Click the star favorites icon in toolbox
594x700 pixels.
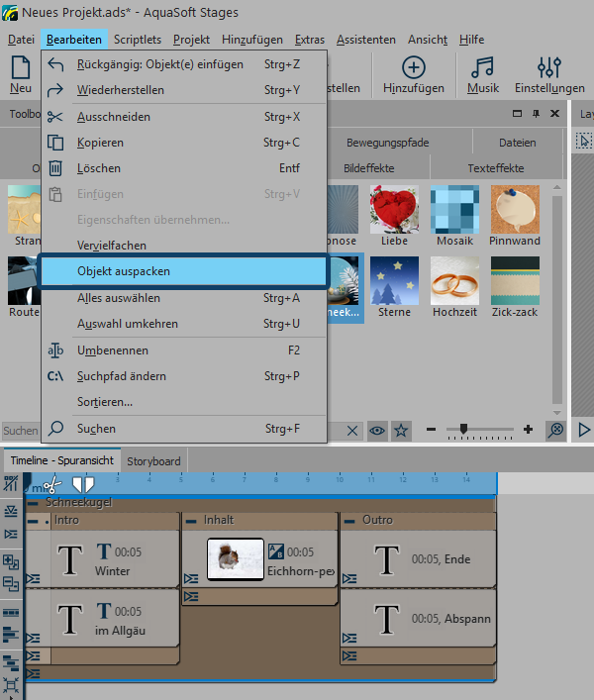coord(401,431)
